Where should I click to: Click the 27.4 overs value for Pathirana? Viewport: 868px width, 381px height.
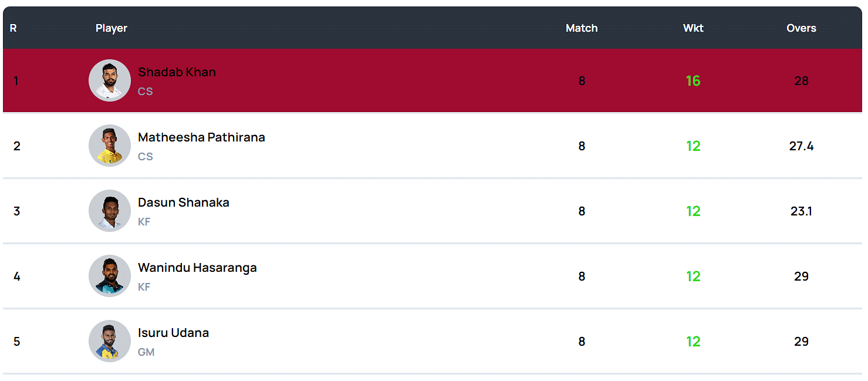click(801, 146)
